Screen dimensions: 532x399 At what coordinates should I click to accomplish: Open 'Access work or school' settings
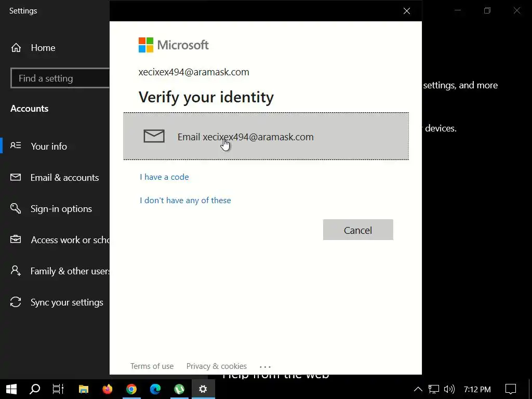(x=70, y=240)
